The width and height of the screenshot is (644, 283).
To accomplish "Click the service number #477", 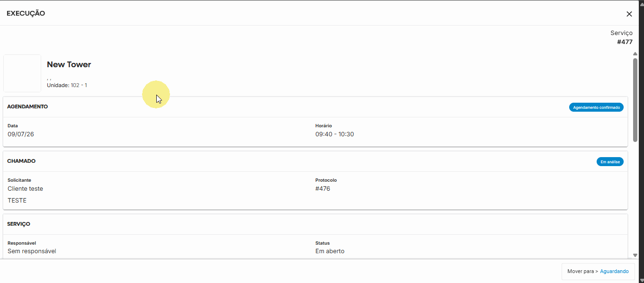I will [625, 42].
